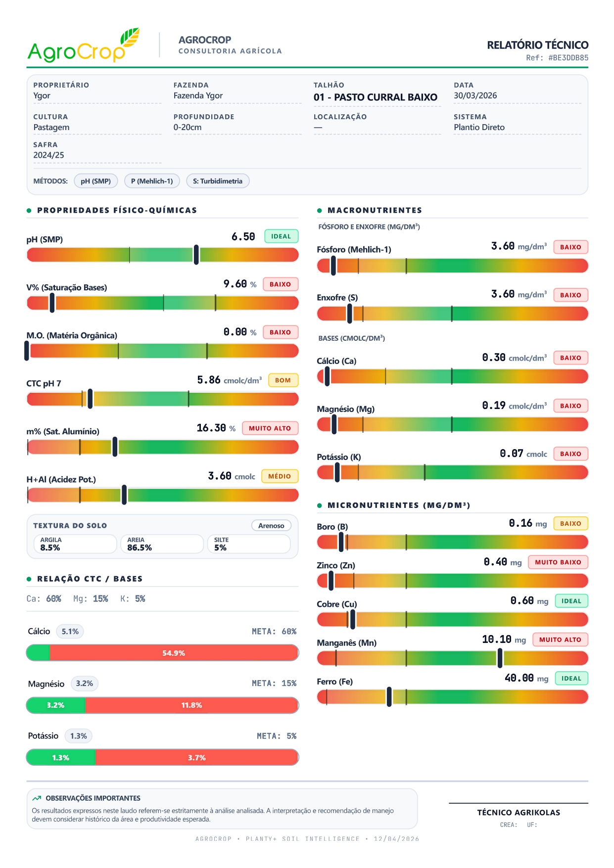Click the trend arrow icon beside Observações Importantes
614x868 pixels.
[x=37, y=798]
